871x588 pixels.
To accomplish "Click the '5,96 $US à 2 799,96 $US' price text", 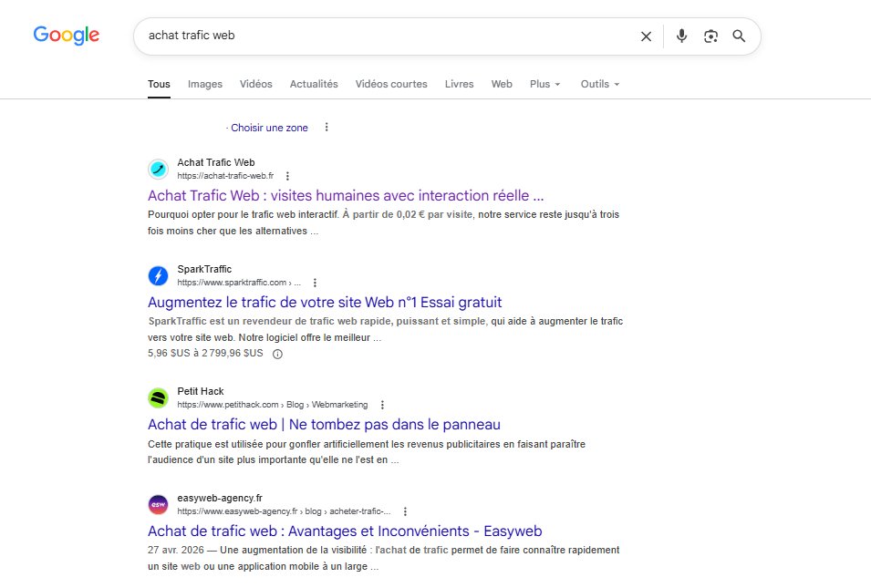I will click(205, 353).
